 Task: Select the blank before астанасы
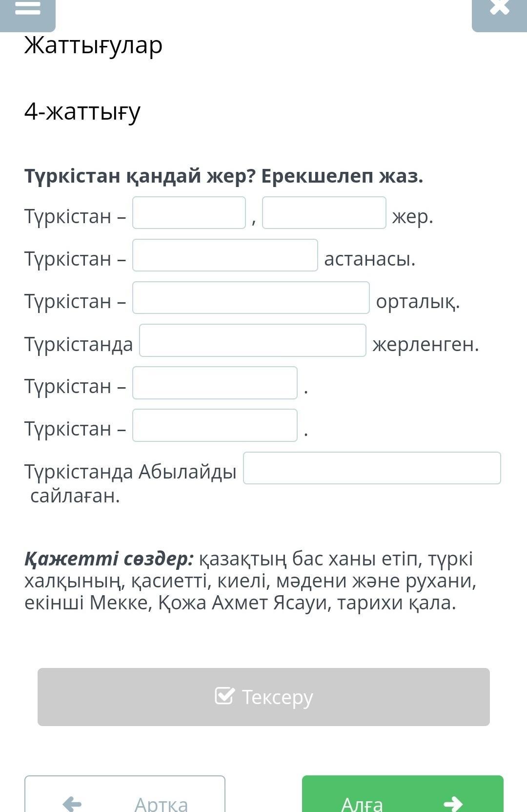coord(225,255)
